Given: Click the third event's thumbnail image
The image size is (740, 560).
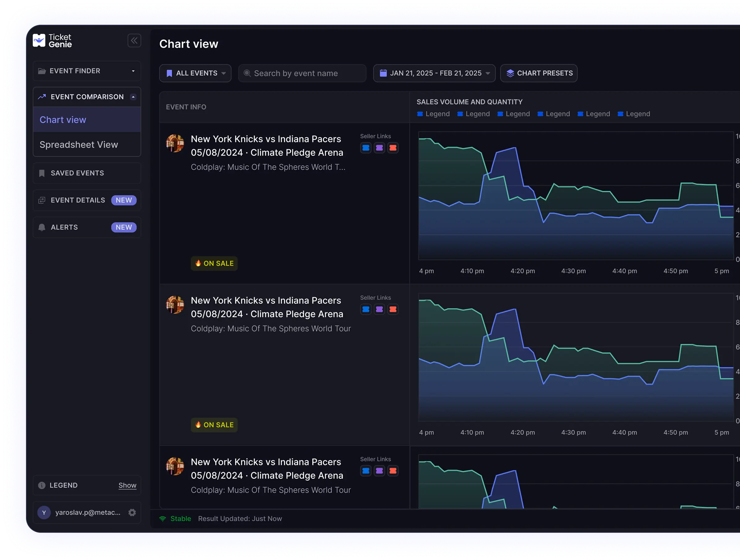Looking at the screenshot, I should pyautogui.click(x=175, y=466).
